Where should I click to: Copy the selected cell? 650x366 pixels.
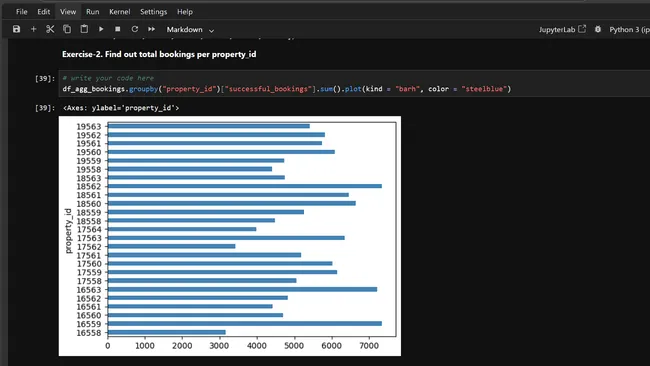[x=67, y=29]
